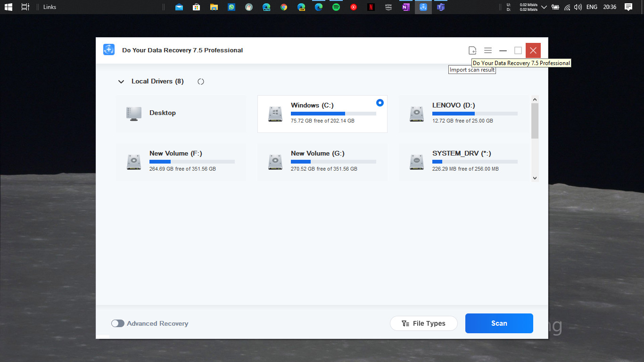This screenshot has height=362, width=644.
Task: Open WhatsApp from the taskbar
Action: [x=231, y=7]
